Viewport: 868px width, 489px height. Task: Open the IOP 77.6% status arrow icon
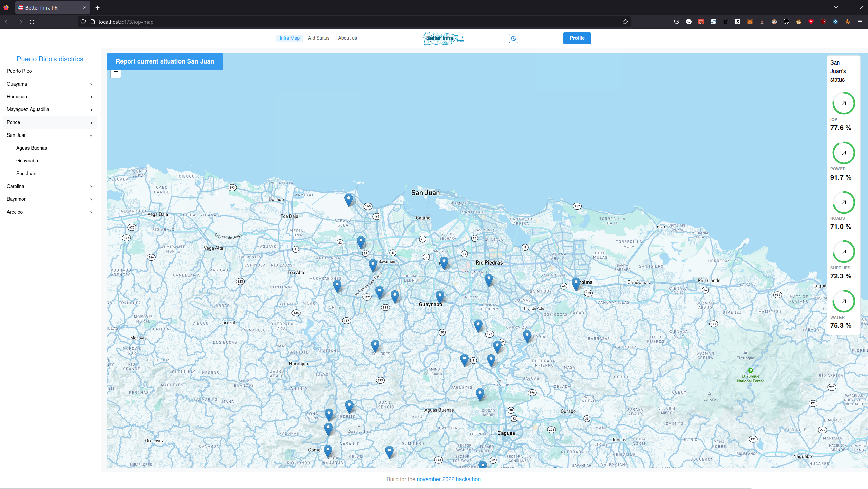click(844, 103)
